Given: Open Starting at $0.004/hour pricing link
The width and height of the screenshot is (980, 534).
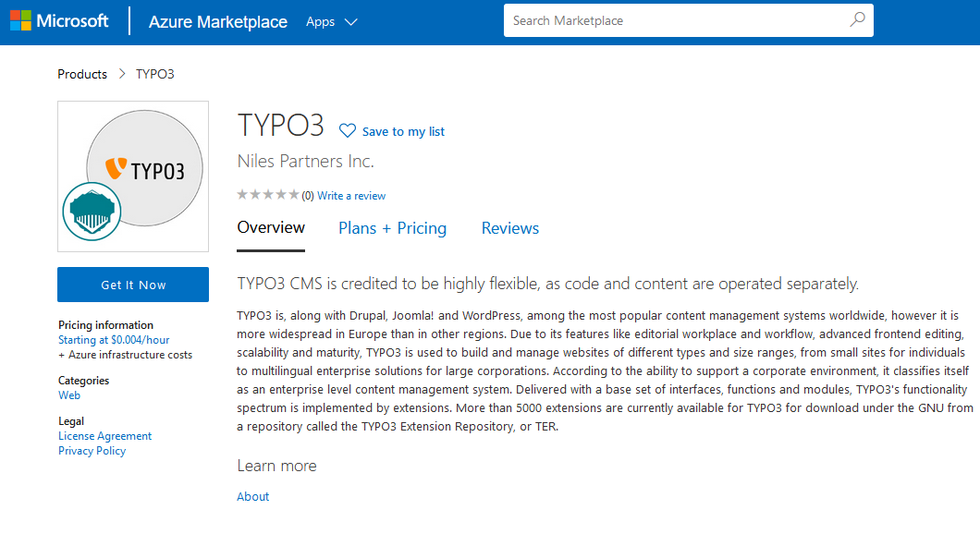Looking at the screenshot, I should tap(114, 340).
